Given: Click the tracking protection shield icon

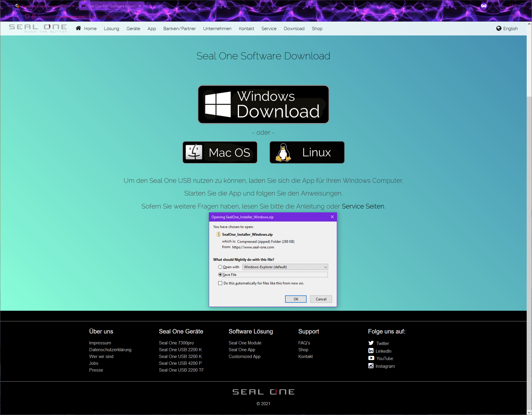Looking at the screenshot, I should click(27, 17).
